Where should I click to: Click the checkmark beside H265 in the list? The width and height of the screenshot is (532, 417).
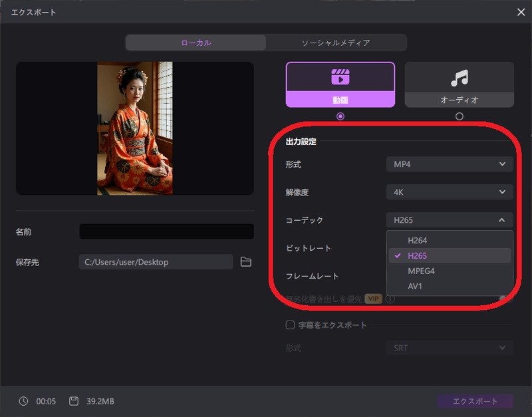398,255
